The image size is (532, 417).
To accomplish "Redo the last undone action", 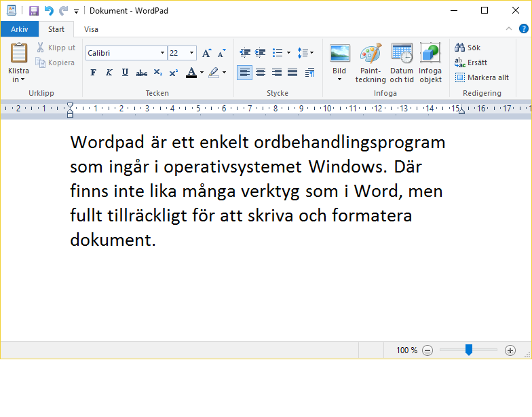I will coord(64,11).
